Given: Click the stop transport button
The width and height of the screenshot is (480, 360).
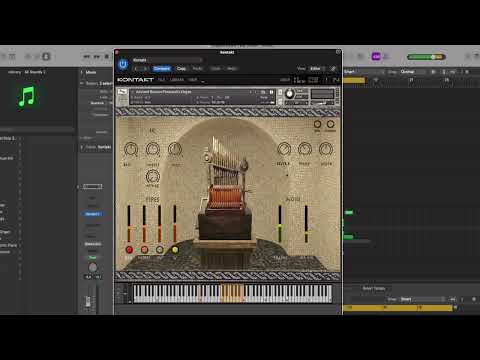Looking at the screenshot, I should 107,57.
